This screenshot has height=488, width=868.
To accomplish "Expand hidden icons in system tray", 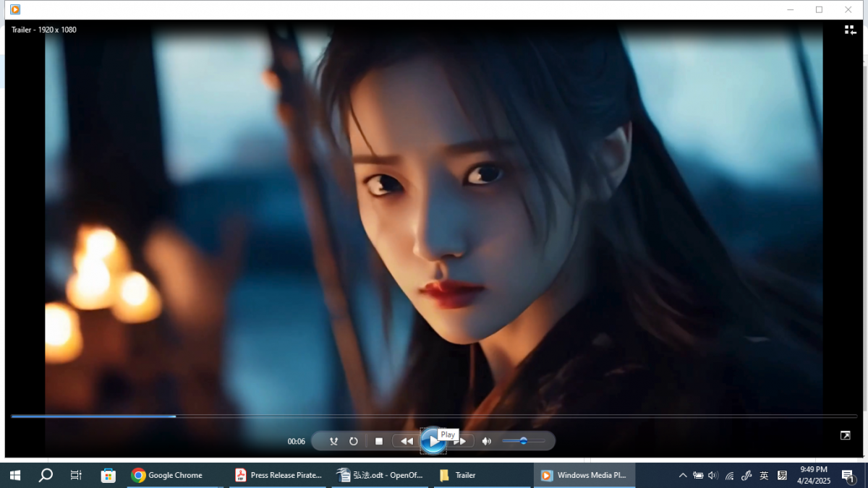I will click(683, 475).
